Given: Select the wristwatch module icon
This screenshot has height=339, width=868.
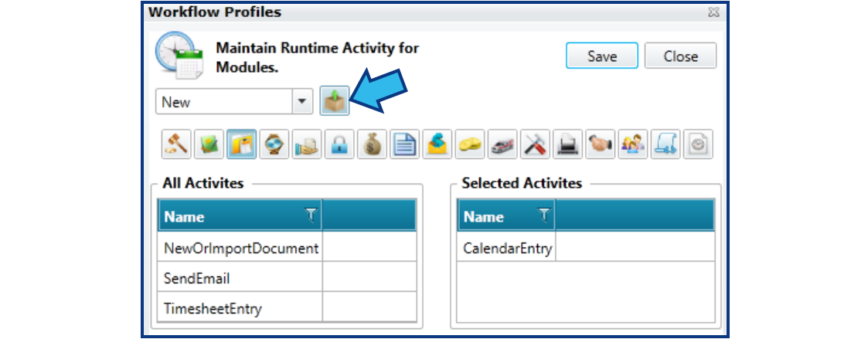Looking at the screenshot, I should [274, 144].
